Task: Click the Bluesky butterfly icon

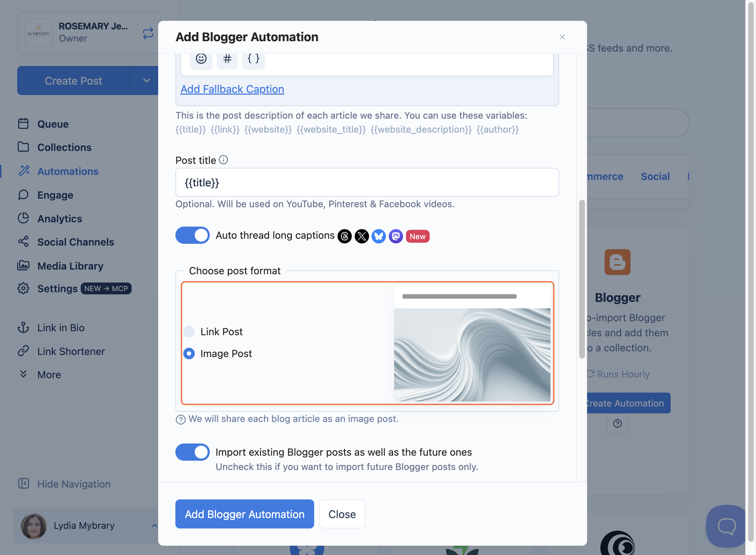Action: (379, 236)
